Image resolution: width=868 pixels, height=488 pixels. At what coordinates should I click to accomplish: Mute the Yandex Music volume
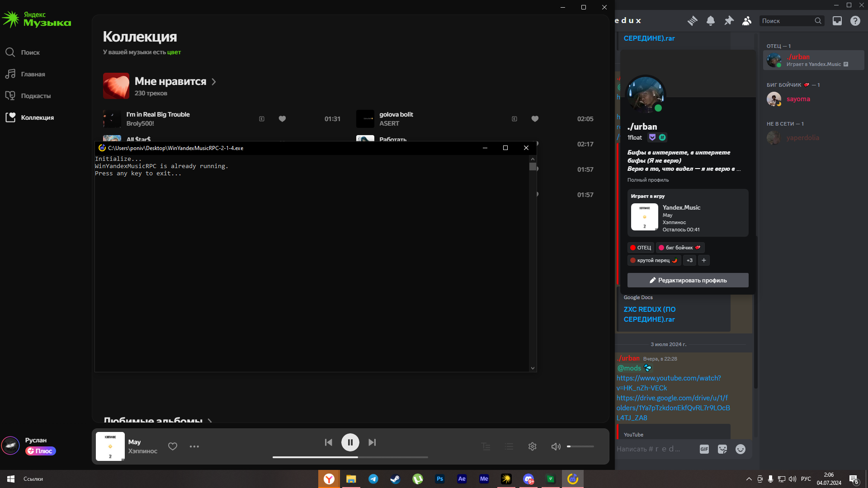pos(556,446)
